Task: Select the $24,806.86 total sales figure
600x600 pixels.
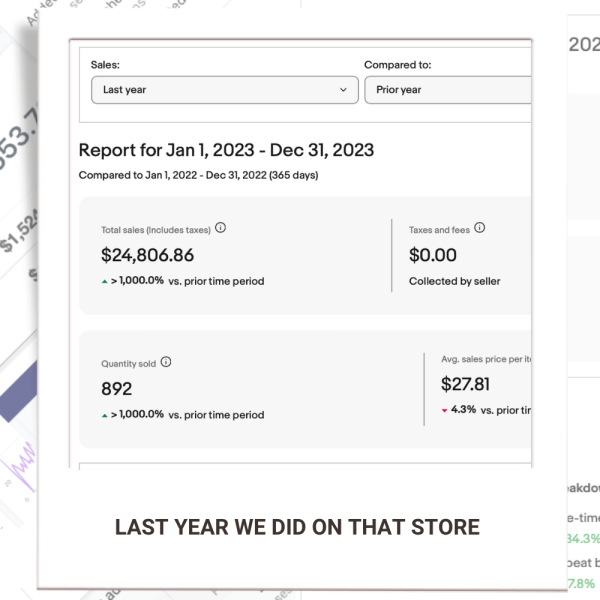Action: [148, 255]
